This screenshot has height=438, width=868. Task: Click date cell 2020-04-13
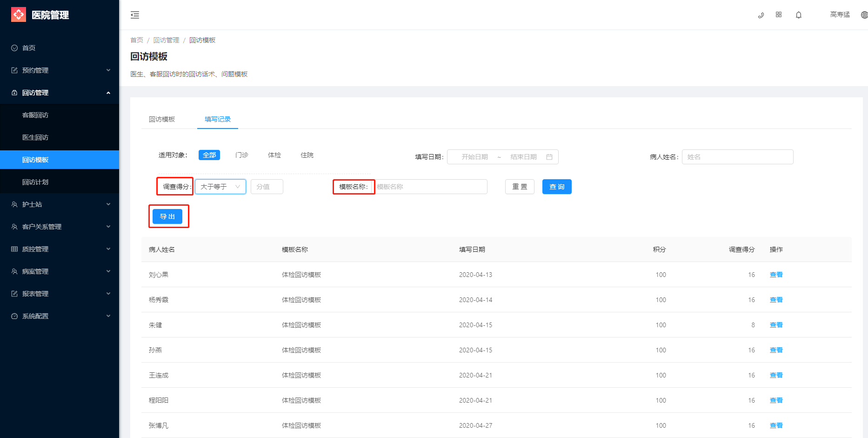click(x=475, y=275)
